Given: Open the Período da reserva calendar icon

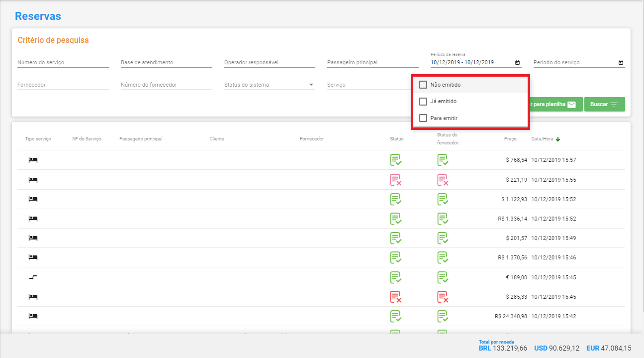Looking at the screenshot, I should tap(517, 63).
